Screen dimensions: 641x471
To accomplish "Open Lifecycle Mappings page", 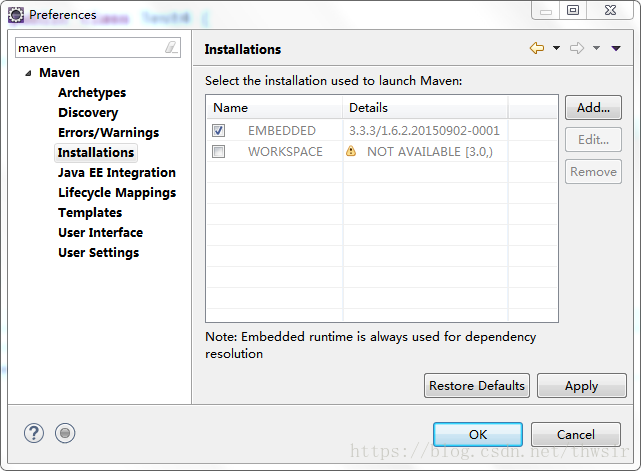I will pyautogui.click(x=117, y=193).
